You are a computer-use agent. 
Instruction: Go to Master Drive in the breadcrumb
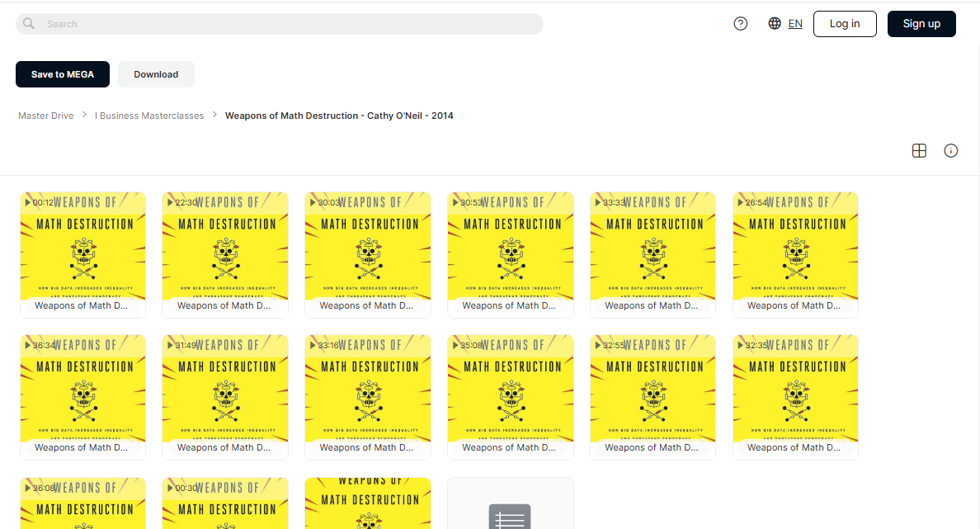(x=45, y=116)
